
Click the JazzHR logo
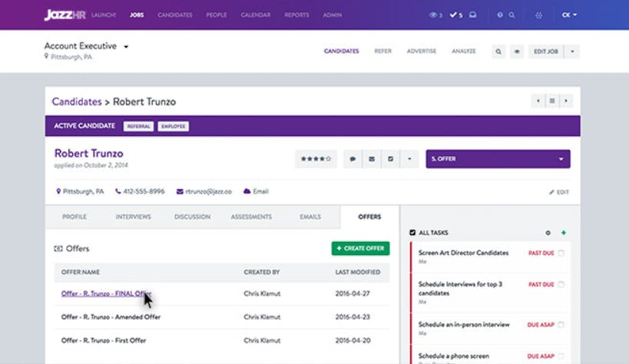(x=65, y=15)
